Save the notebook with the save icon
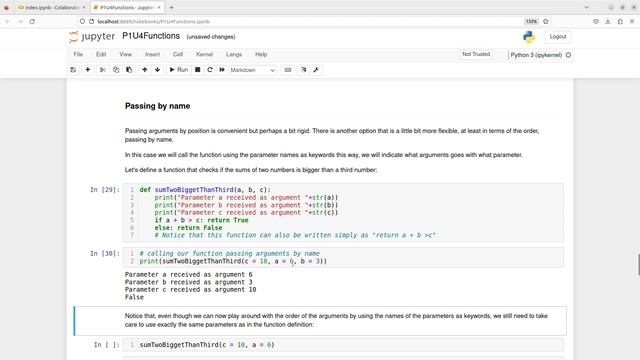The height and width of the screenshot is (360, 640). coord(73,70)
